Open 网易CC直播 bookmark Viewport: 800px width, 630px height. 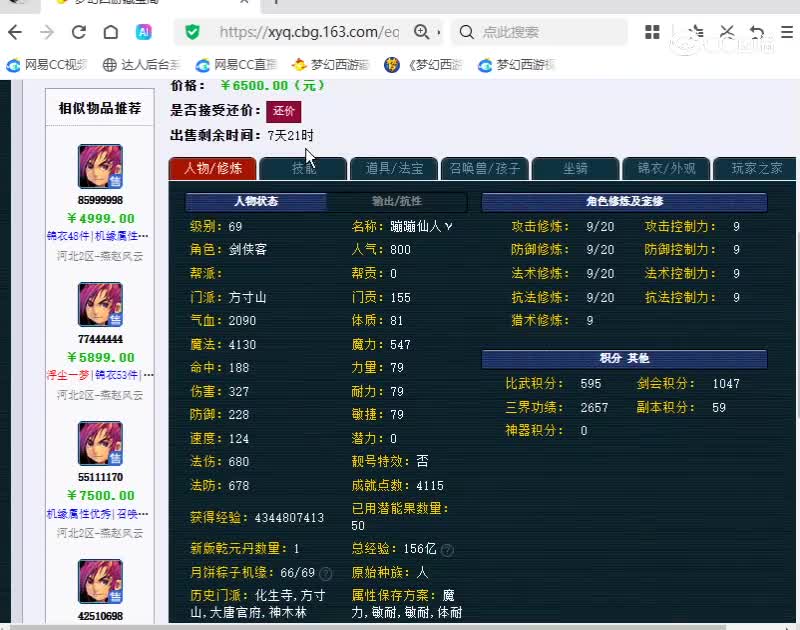(237, 65)
